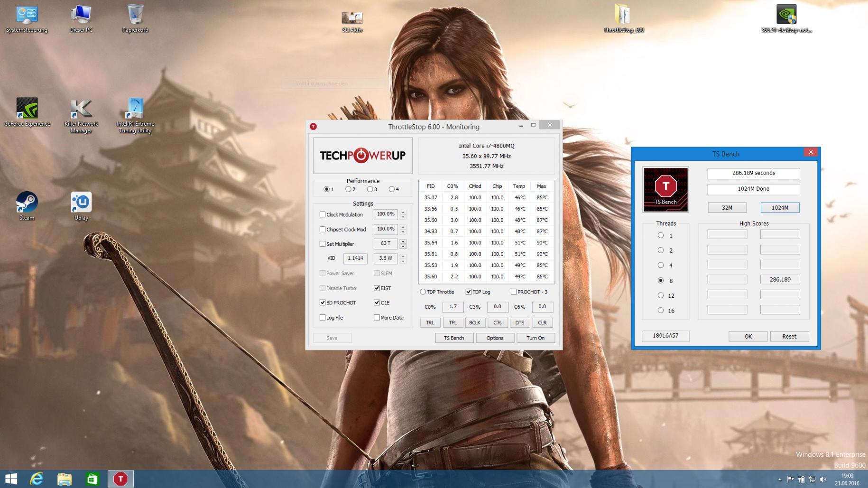Open the BCLK button

tap(475, 323)
